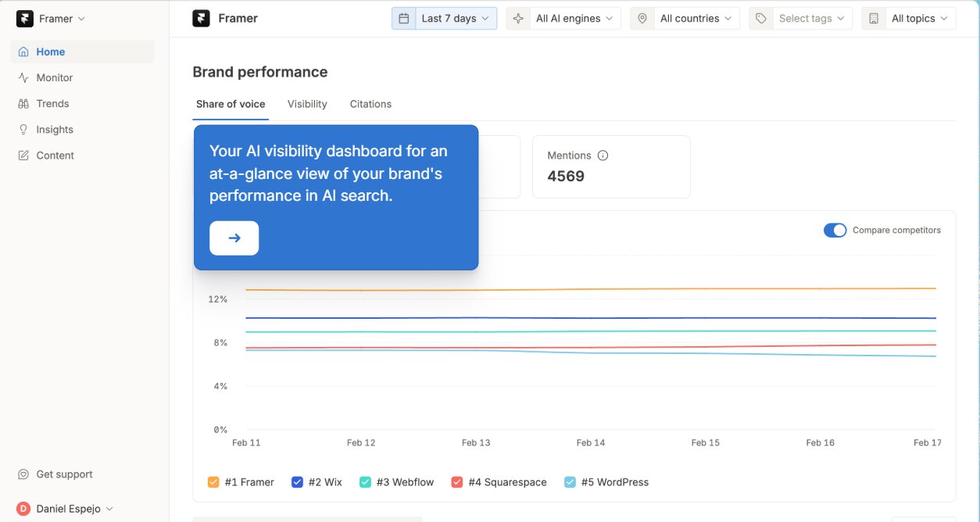The image size is (980, 522).
Task: Click the book icon for topics filter
Action: point(874,19)
